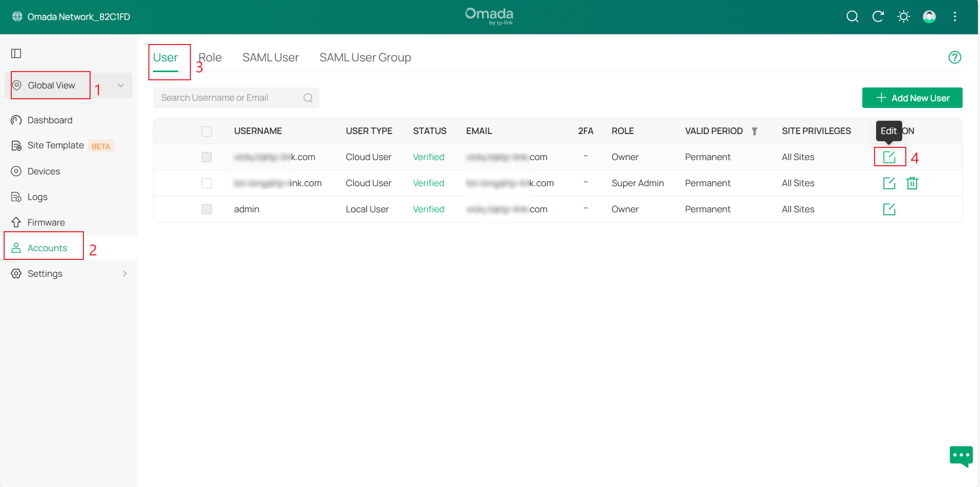Open the three-dot more options menu
The image size is (980, 487).
[x=954, y=17]
